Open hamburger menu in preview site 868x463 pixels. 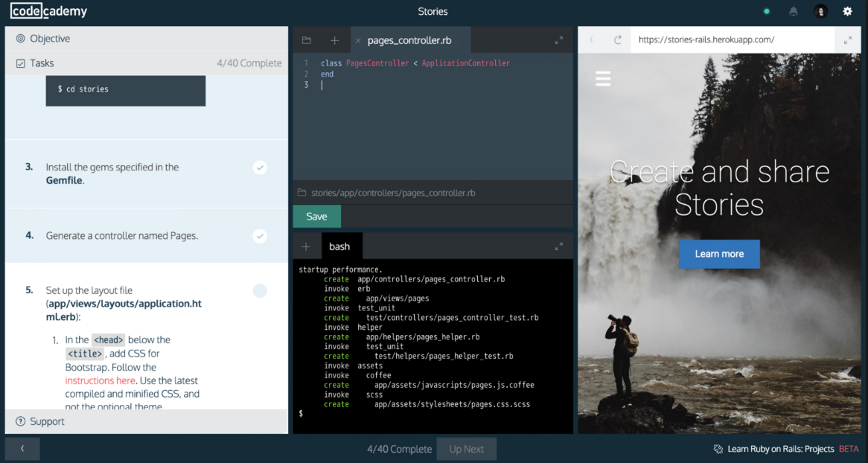(x=603, y=78)
